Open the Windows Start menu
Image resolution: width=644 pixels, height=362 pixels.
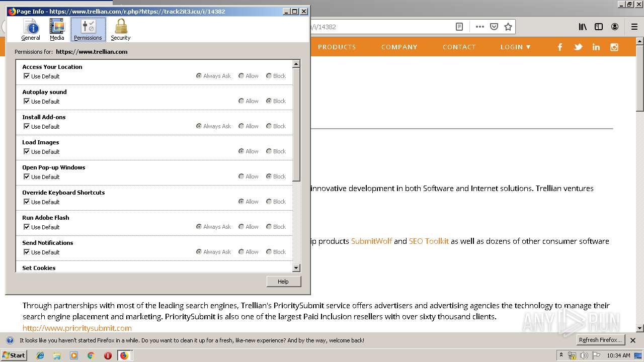click(x=14, y=355)
